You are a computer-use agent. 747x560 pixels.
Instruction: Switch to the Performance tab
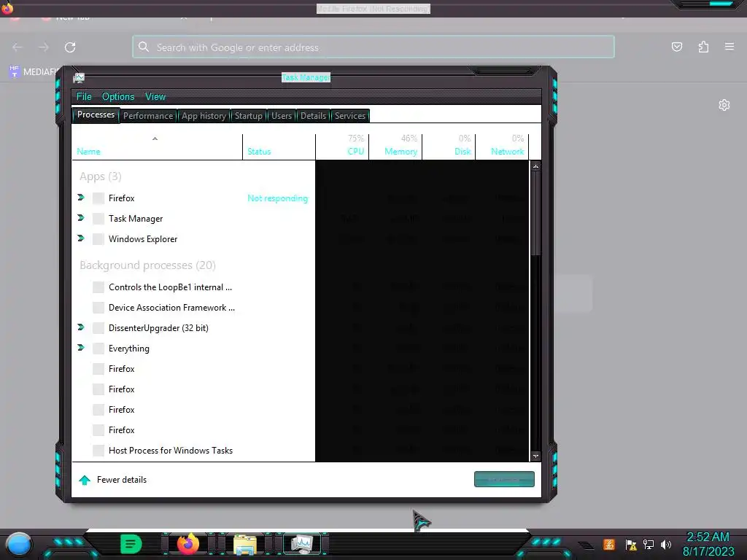(148, 116)
